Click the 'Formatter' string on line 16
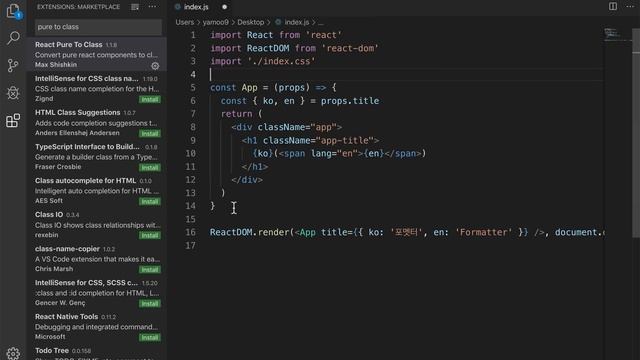The height and width of the screenshot is (360, 640). click(483, 232)
